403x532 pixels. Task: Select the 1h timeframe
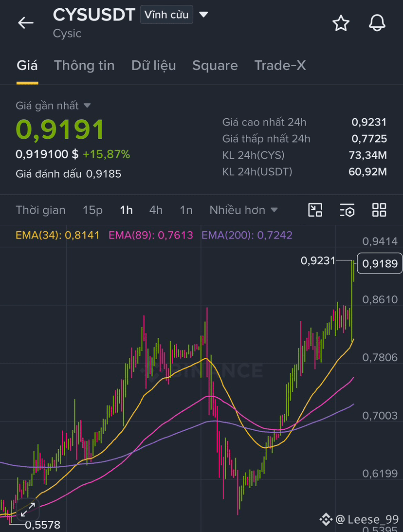pos(126,210)
